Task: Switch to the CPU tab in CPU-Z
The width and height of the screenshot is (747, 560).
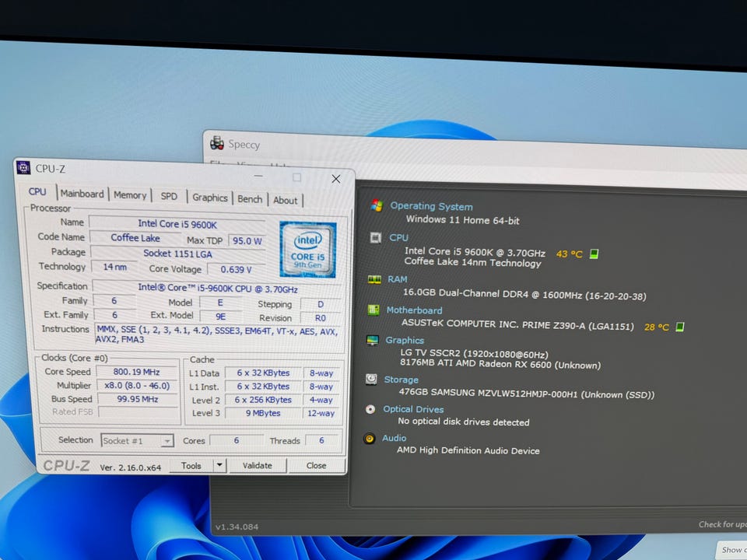Action: pyautogui.click(x=37, y=191)
